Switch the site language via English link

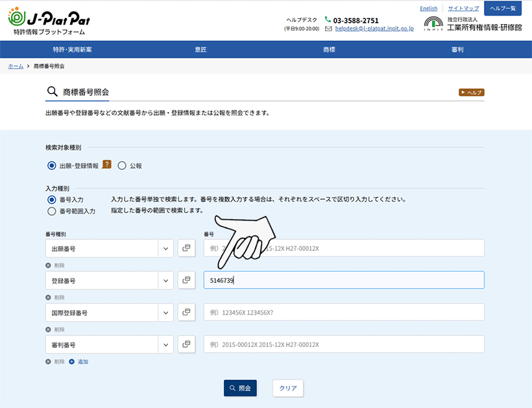point(428,8)
